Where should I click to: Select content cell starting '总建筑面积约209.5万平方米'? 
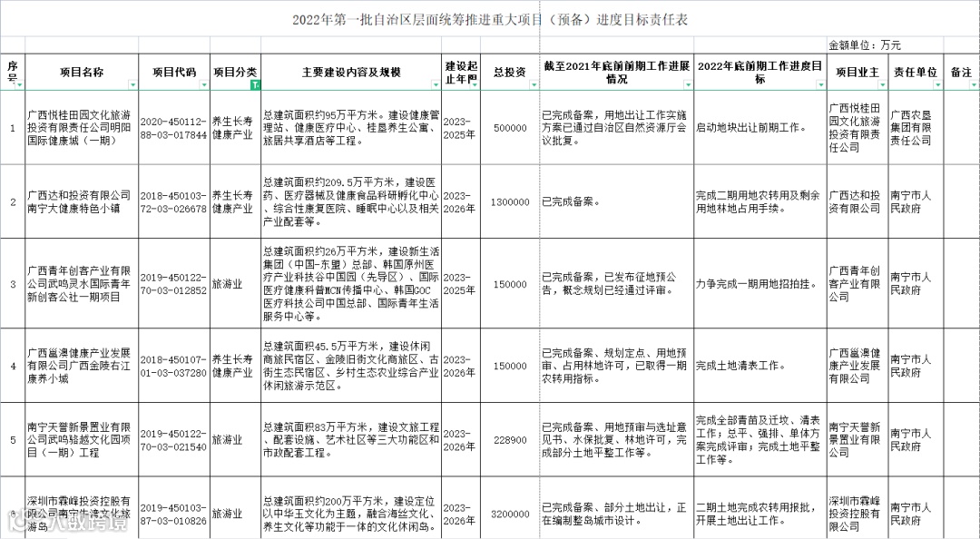pyautogui.click(x=351, y=201)
